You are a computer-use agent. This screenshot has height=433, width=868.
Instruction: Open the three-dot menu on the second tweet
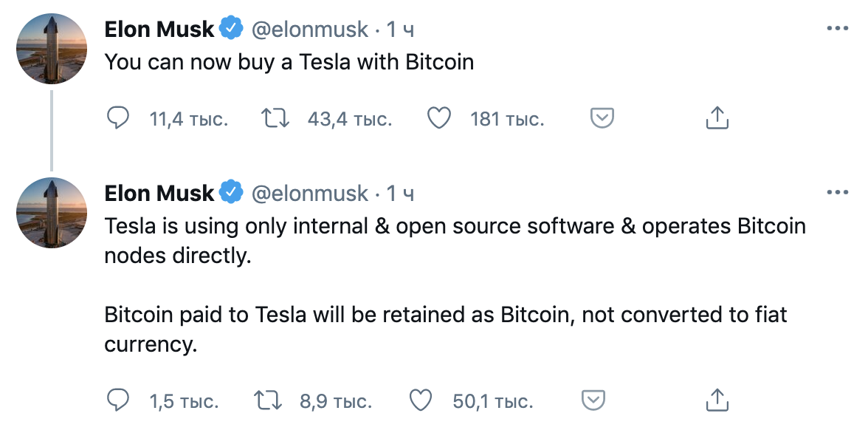click(837, 192)
